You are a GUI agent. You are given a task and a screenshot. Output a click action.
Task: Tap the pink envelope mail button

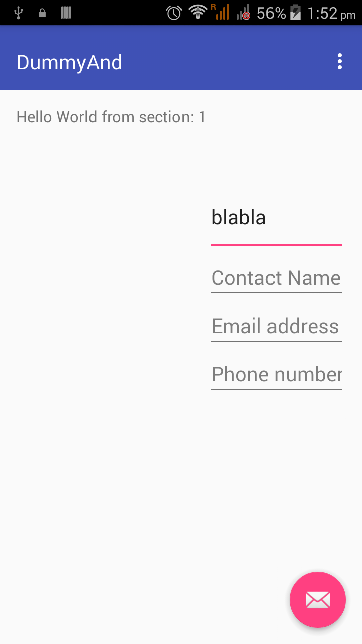tap(317, 599)
